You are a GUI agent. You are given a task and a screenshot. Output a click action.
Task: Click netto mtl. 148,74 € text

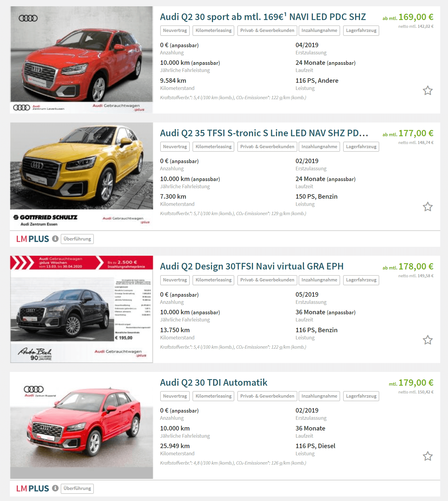pyautogui.click(x=416, y=143)
